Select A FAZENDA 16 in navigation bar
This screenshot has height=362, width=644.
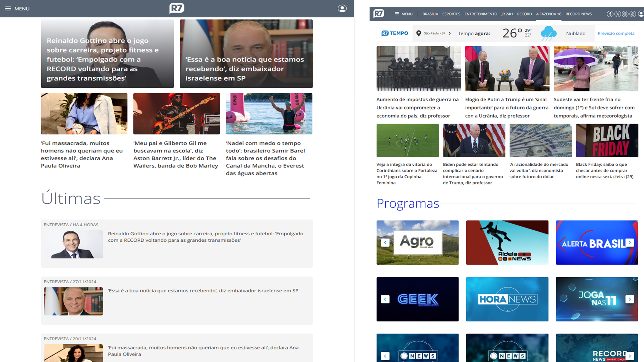click(x=548, y=14)
